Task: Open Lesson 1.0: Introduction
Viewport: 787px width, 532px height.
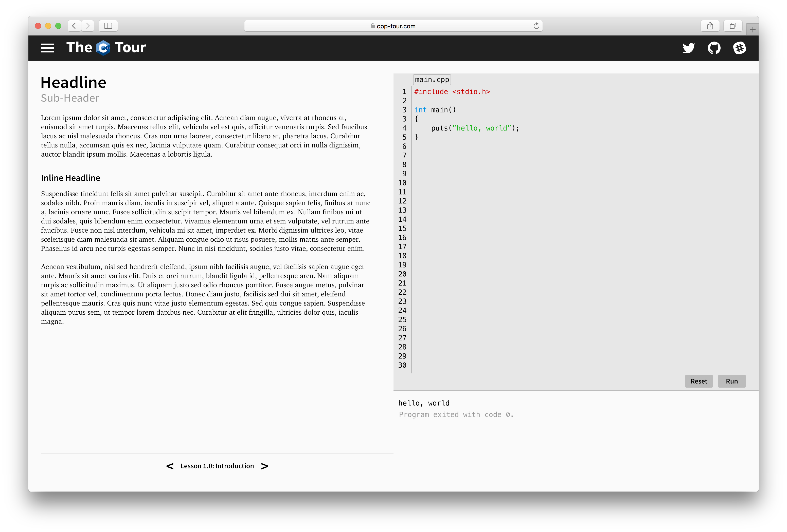Action: coord(217,466)
